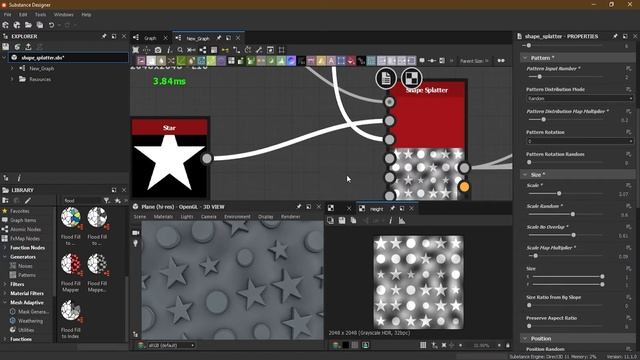Adjust the Scale Random slider
Screen dimensions: 640x360
pos(565,214)
